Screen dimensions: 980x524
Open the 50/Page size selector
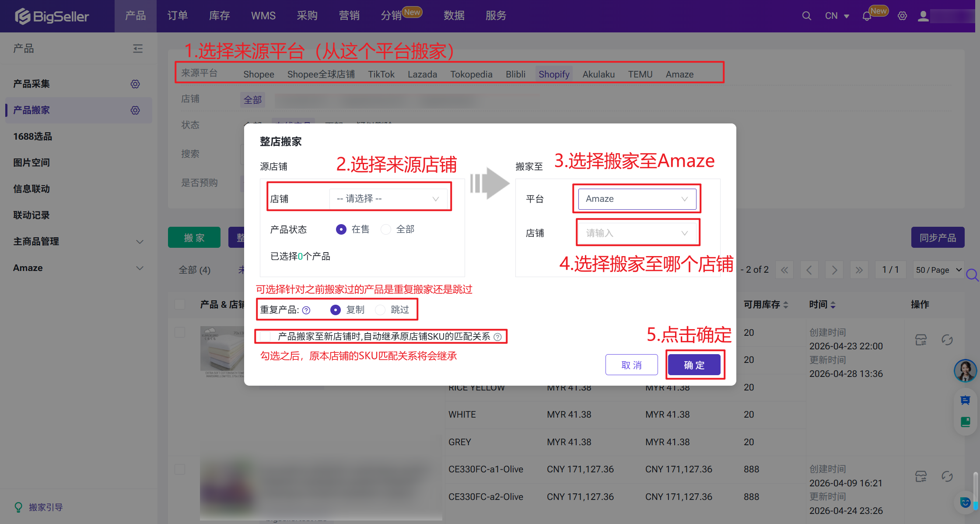pos(939,270)
